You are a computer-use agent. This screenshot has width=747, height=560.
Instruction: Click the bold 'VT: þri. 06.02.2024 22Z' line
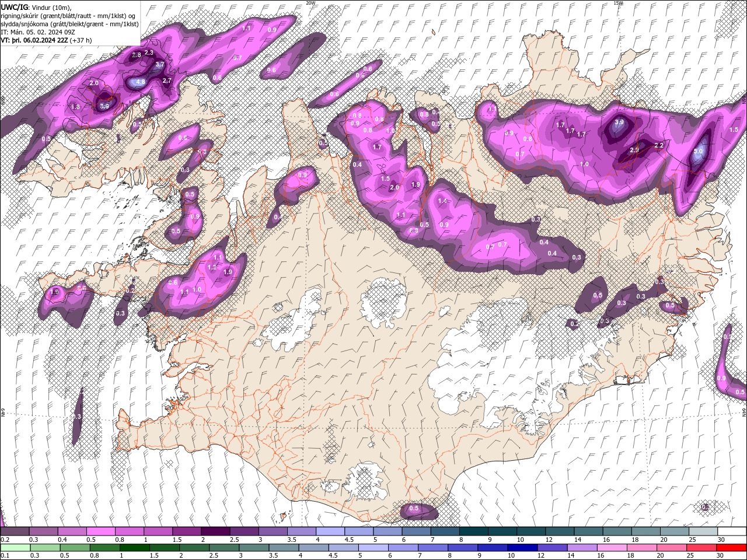tap(34, 41)
